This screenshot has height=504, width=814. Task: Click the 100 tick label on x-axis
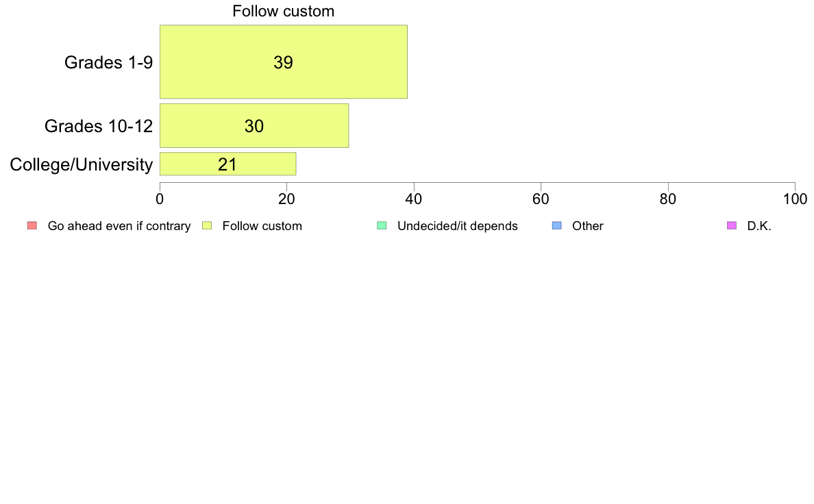(x=795, y=199)
